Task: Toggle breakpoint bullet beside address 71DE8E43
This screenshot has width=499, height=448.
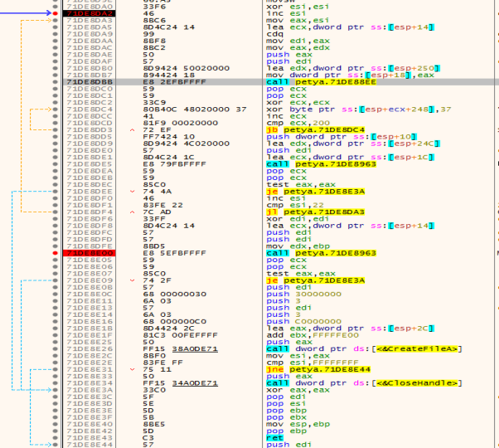Action: (x=56, y=438)
